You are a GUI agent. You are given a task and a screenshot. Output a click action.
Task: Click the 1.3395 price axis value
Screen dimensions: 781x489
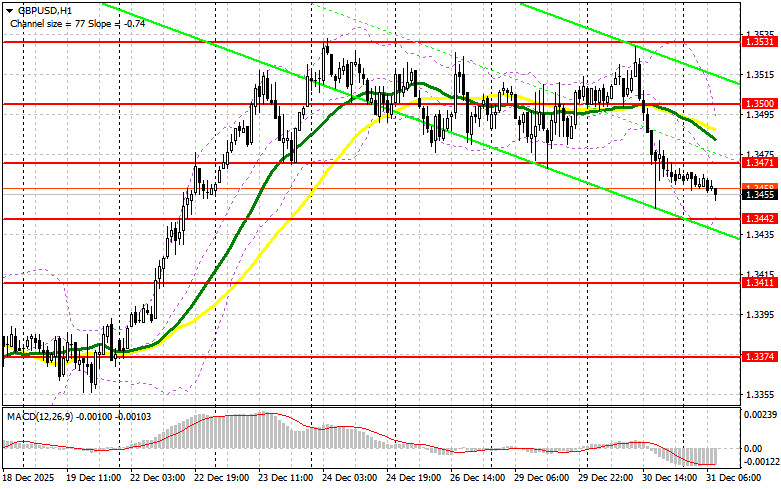pyautogui.click(x=756, y=315)
